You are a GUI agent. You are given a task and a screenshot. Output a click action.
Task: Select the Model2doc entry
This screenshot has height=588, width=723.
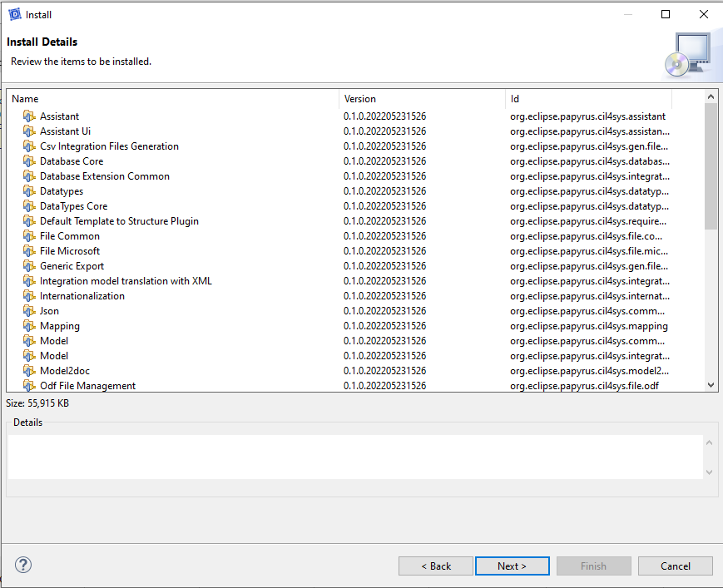(65, 371)
